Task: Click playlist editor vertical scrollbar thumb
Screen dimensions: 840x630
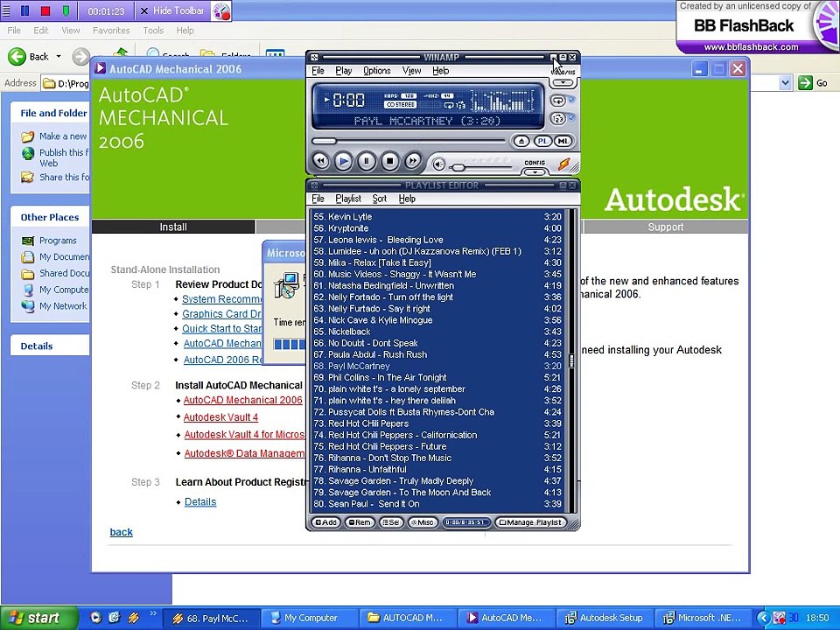Action: point(571,362)
